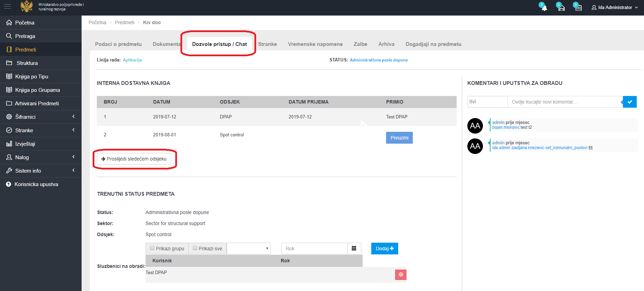Switch to the Vremenske napomene tab

(x=315, y=44)
